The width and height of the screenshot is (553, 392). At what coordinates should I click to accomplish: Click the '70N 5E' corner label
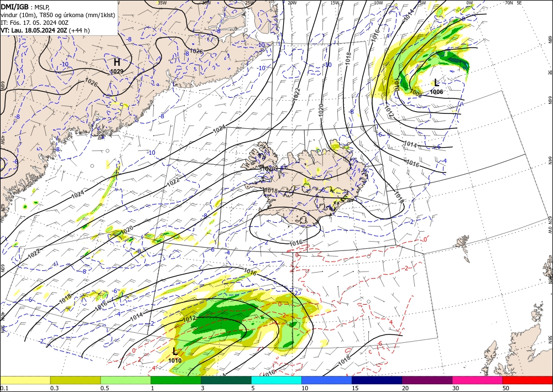514,3
